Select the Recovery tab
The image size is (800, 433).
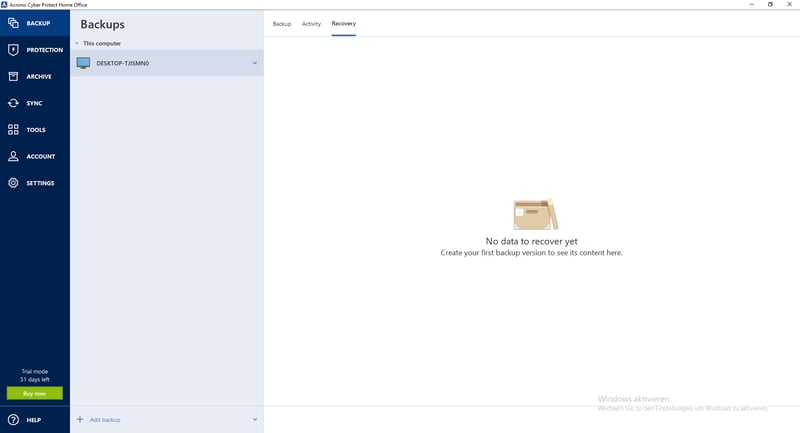343,23
